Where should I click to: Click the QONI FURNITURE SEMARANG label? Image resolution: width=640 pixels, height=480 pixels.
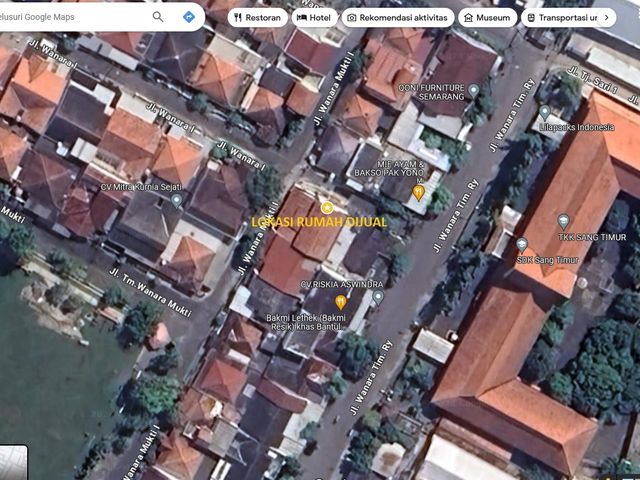click(431, 92)
